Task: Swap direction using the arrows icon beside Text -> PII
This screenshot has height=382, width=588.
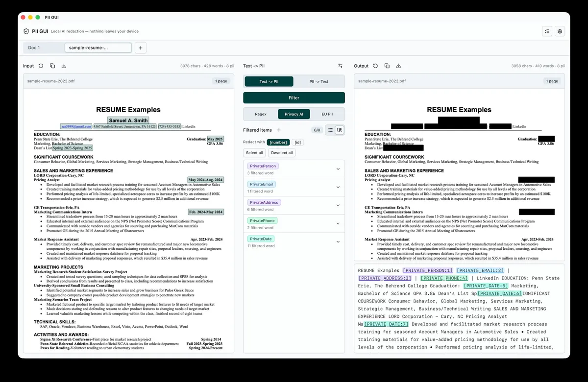Action: pos(340,66)
